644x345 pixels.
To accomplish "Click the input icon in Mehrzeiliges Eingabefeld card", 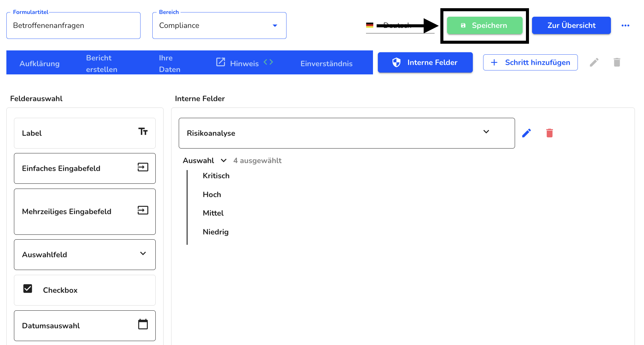I will (x=143, y=210).
